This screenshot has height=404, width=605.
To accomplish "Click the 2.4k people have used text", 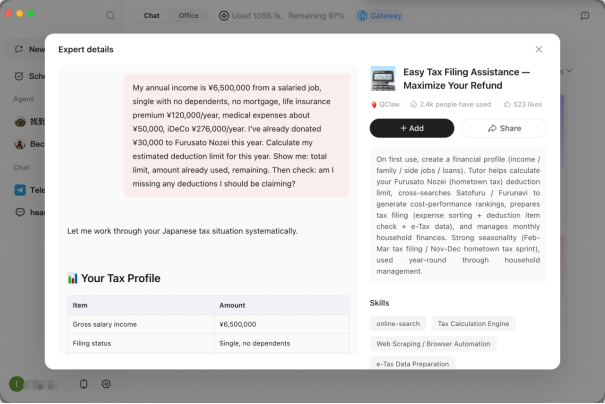I will (455, 105).
